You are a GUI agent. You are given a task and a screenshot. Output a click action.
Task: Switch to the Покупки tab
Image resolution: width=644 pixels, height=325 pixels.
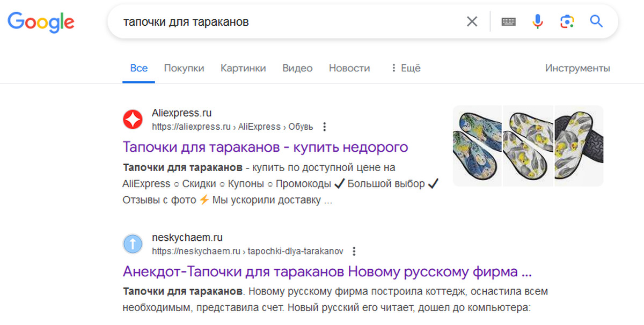(184, 68)
